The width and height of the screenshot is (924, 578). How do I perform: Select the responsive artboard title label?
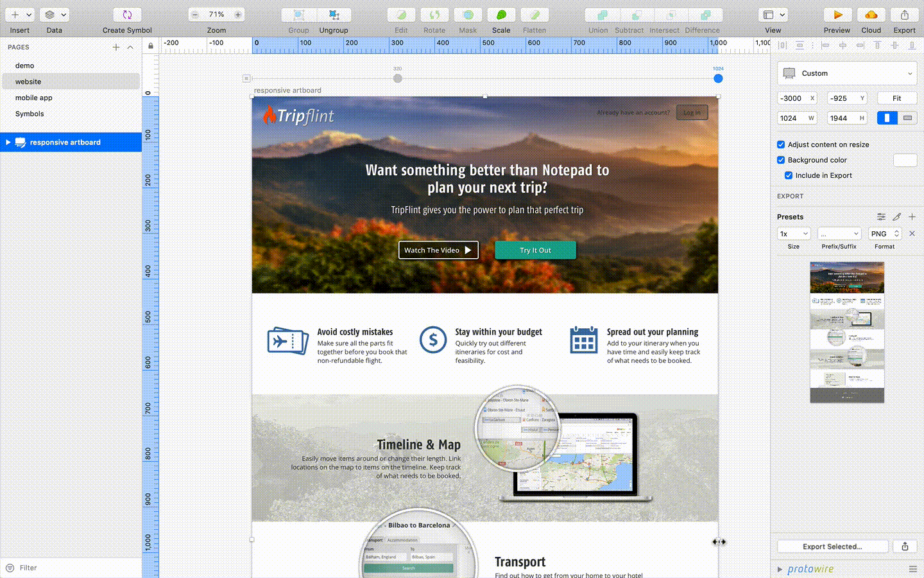coord(287,91)
